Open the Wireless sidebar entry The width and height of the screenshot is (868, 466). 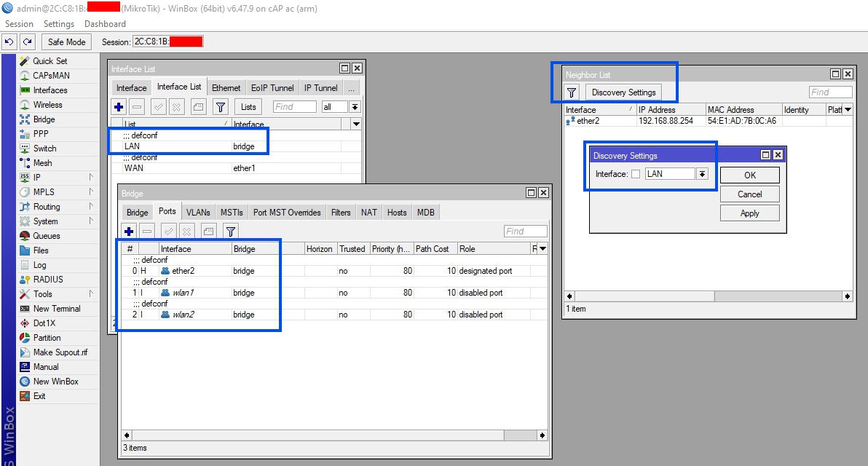[47, 105]
